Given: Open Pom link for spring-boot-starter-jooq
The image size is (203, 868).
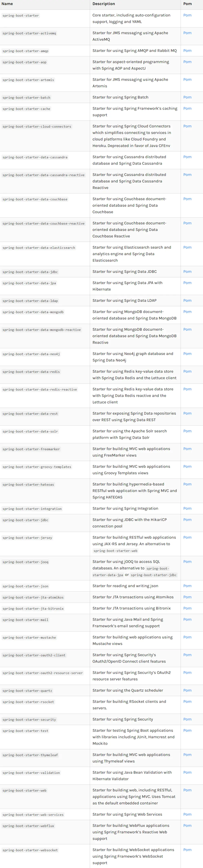Looking at the screenshot, I should 187,562.
